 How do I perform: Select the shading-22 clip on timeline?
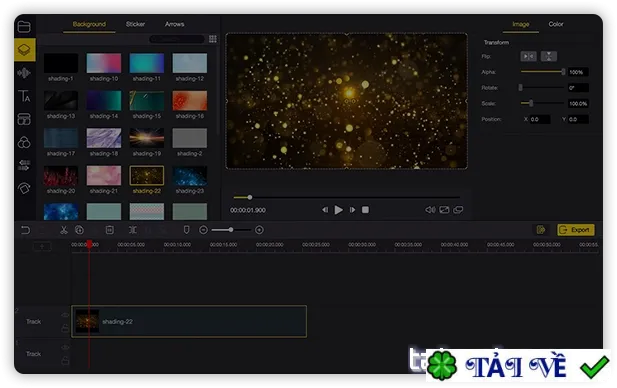point(189,321)
